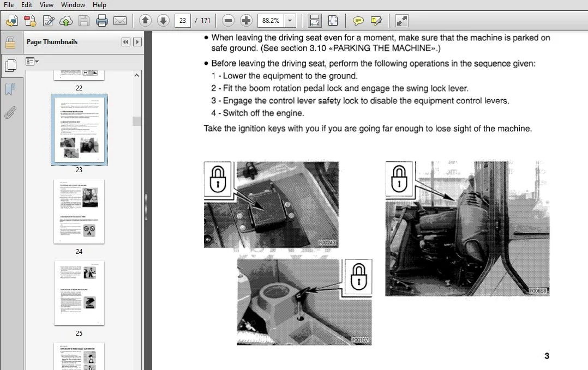
Task: Select the page 24 thumbnail
Action: [x=79, y=211]
